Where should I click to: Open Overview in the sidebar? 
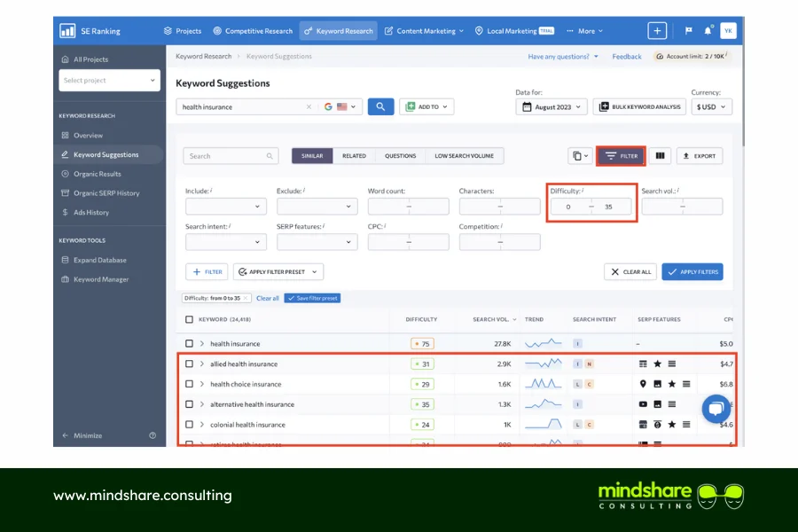pyautogui.click(x=88, y=136)
